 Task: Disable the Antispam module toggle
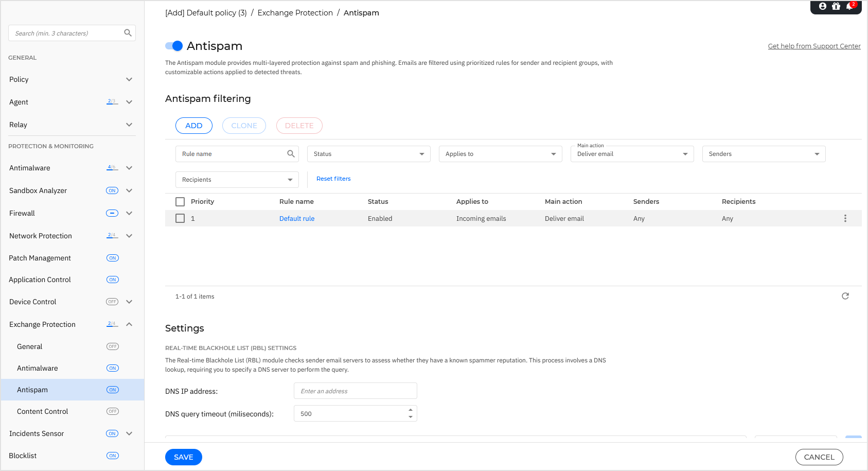click(x=174, y=46)
